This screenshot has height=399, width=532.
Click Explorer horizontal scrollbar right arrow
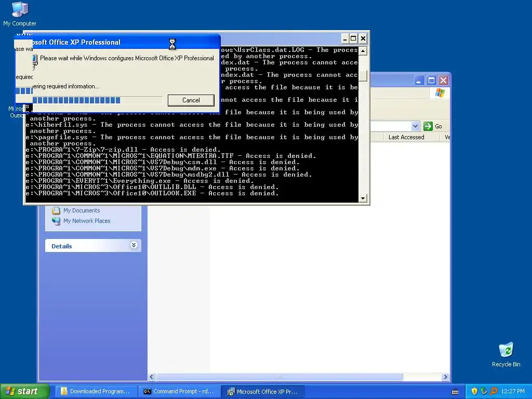point(445,377)
